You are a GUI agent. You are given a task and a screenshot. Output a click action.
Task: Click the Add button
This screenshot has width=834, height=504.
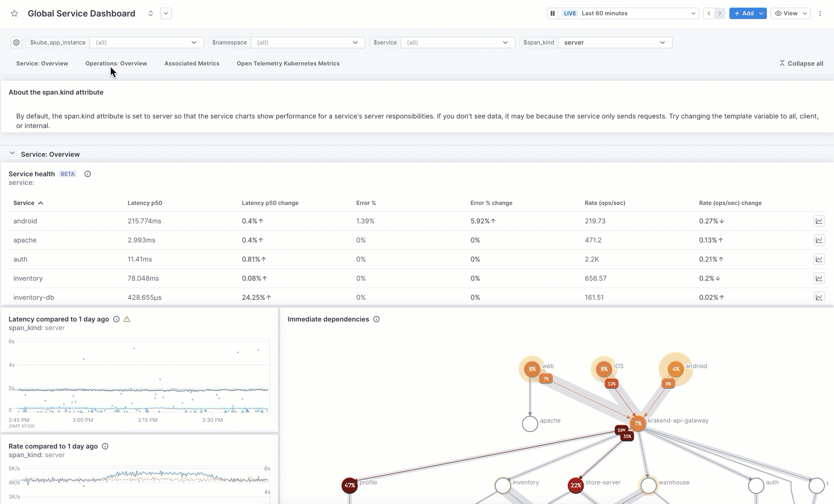743,13
